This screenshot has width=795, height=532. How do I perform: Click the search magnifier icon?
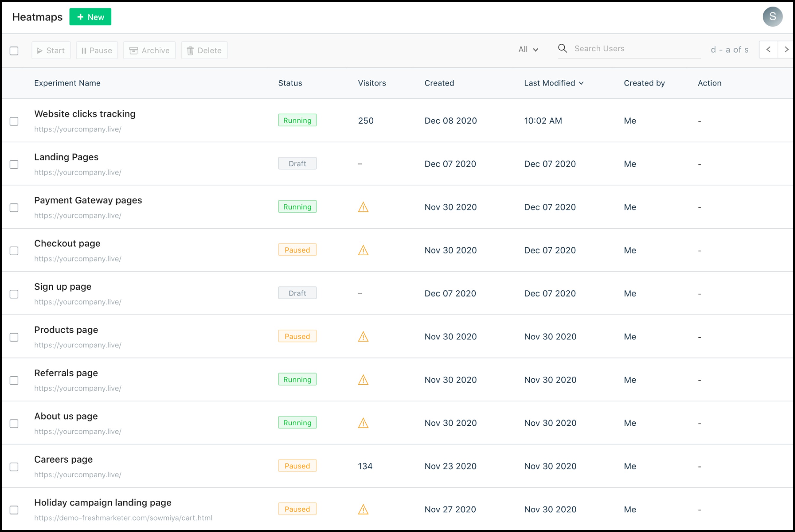(562, 48)
